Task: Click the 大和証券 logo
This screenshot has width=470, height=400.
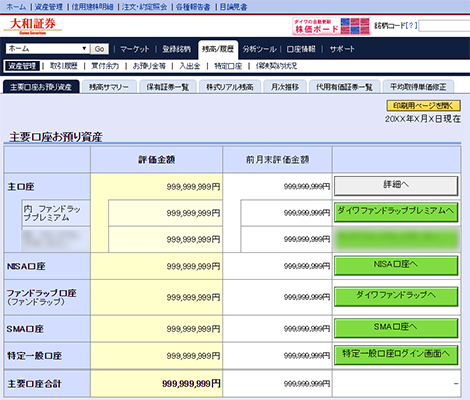Action: pos(33,26)
